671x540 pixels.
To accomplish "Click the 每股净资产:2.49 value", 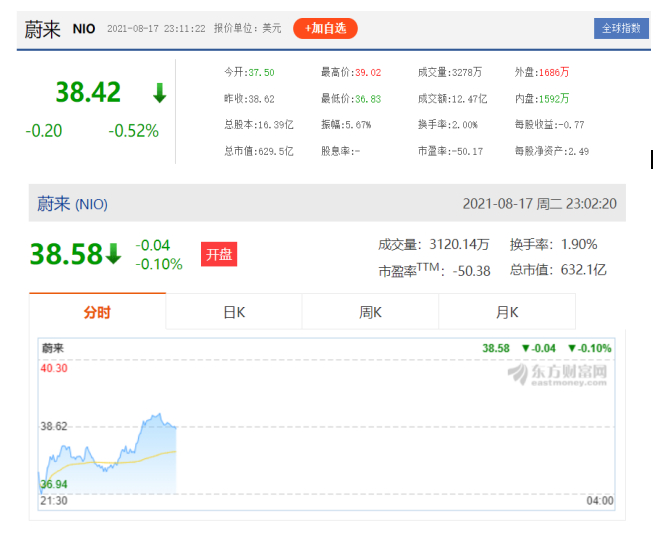I will pos(552,151).
